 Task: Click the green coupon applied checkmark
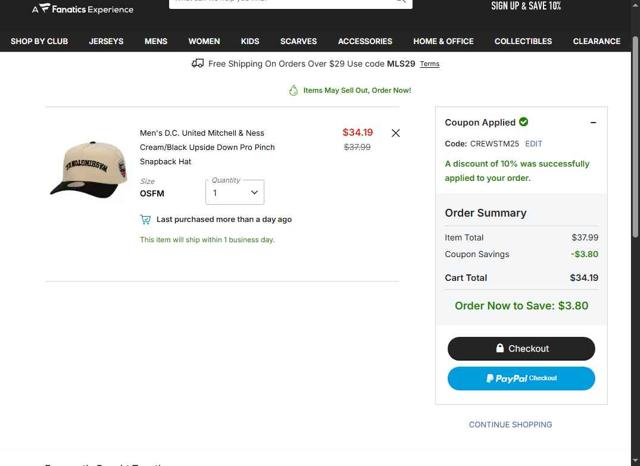[524, 122]
